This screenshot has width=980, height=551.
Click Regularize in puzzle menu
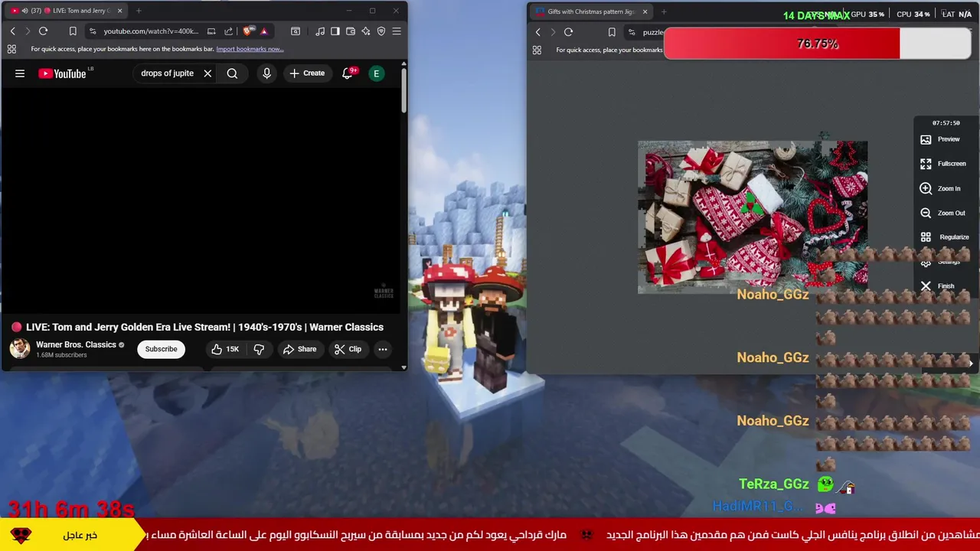tap(945, 237)
